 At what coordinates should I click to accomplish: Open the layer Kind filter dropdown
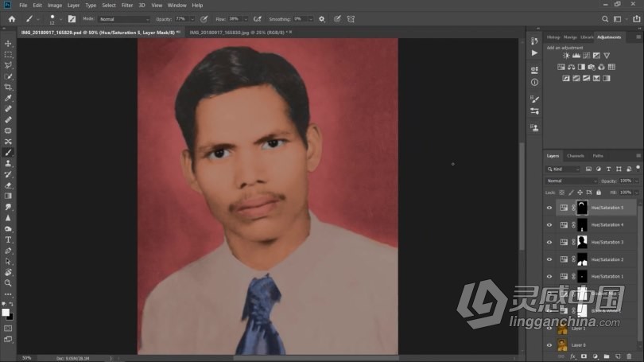(x=563, y=169)
